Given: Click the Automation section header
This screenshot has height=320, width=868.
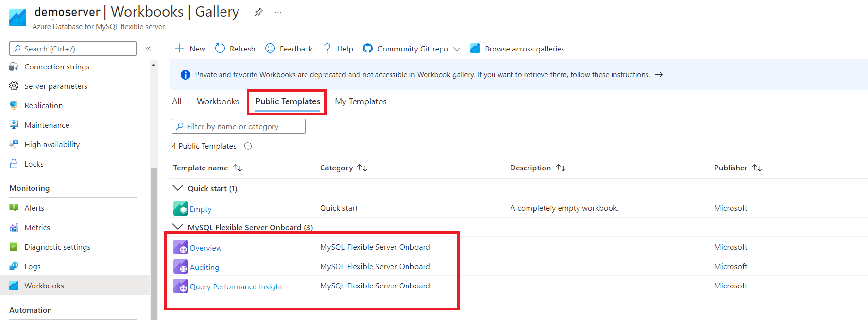Looking at the screenshot, I should 31,310.
